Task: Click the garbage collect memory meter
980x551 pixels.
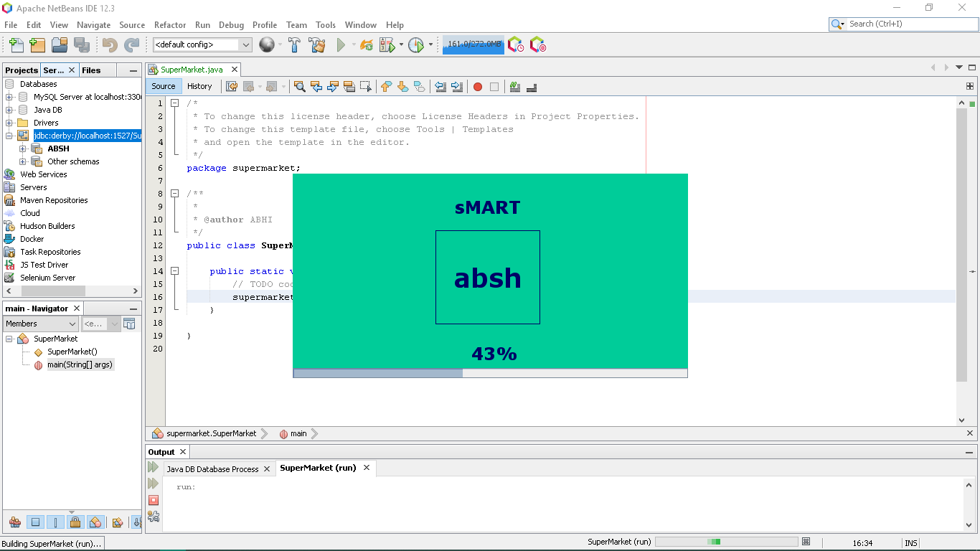Action: coord(473,44)
